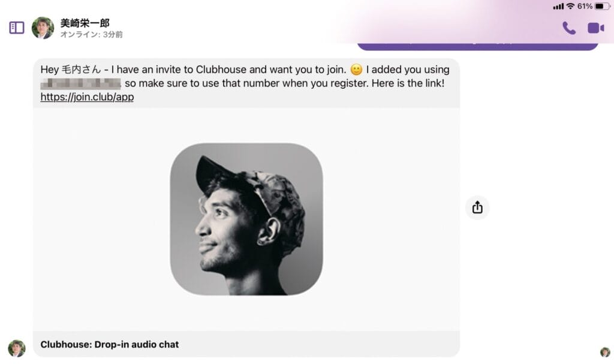Screen dimensions: 614x364
Task: Toggle the sidebar panel icon
Action: point(17,28)
